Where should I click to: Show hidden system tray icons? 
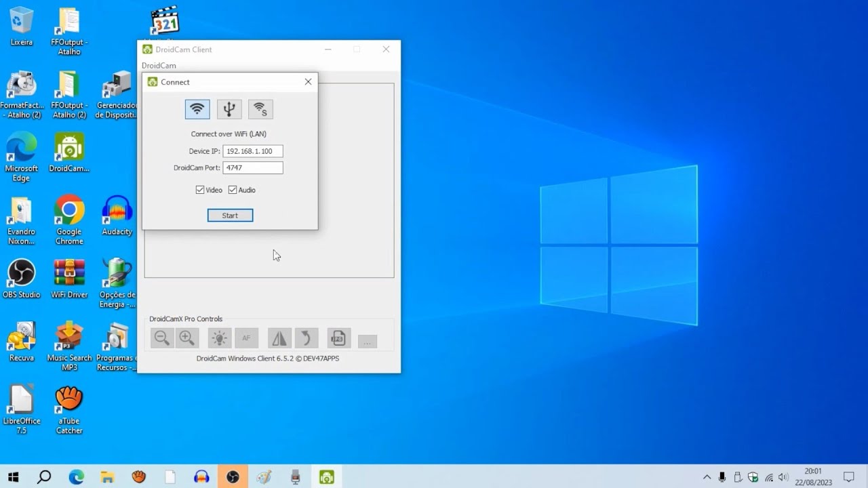coord(707,477)
